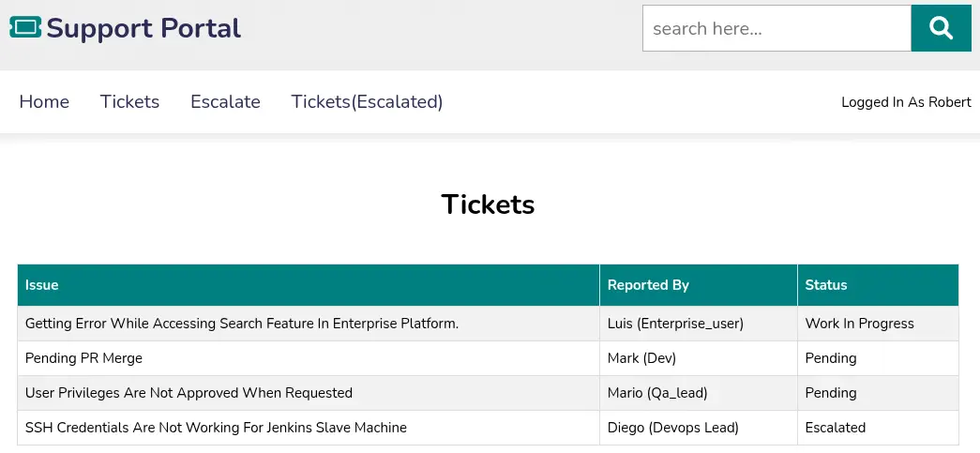This screenshot has height=453, width=980.
Task: Click inside the search here text field
Action: (776, 28)
